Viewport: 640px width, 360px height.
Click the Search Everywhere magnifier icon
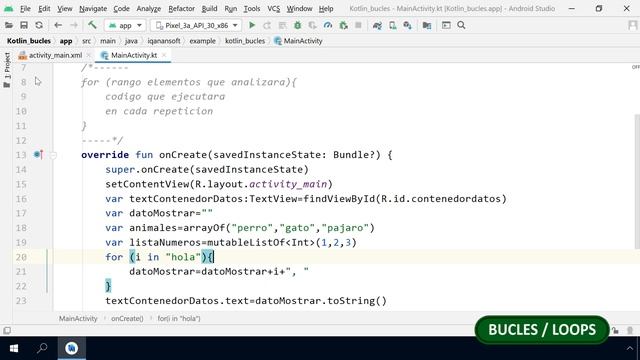[461, 25]
